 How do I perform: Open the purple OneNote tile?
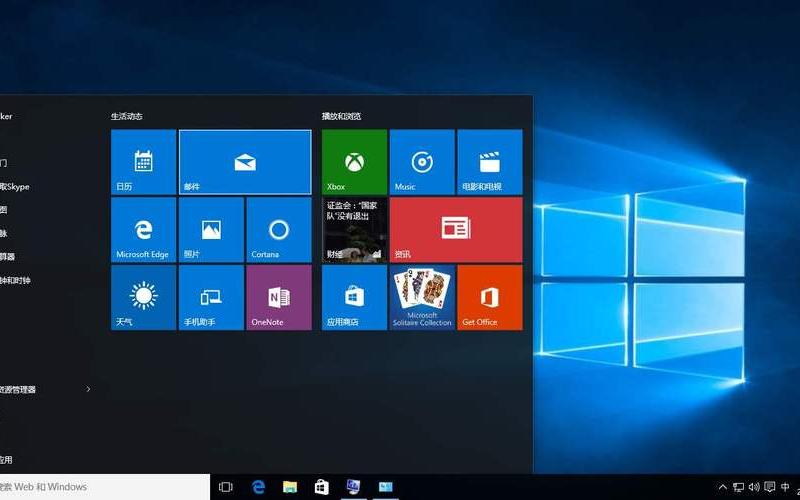pos(279,297)
